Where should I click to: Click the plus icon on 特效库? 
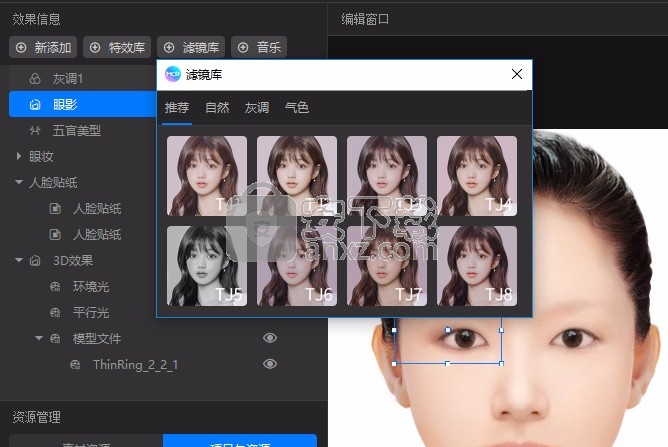coord(95,47)
